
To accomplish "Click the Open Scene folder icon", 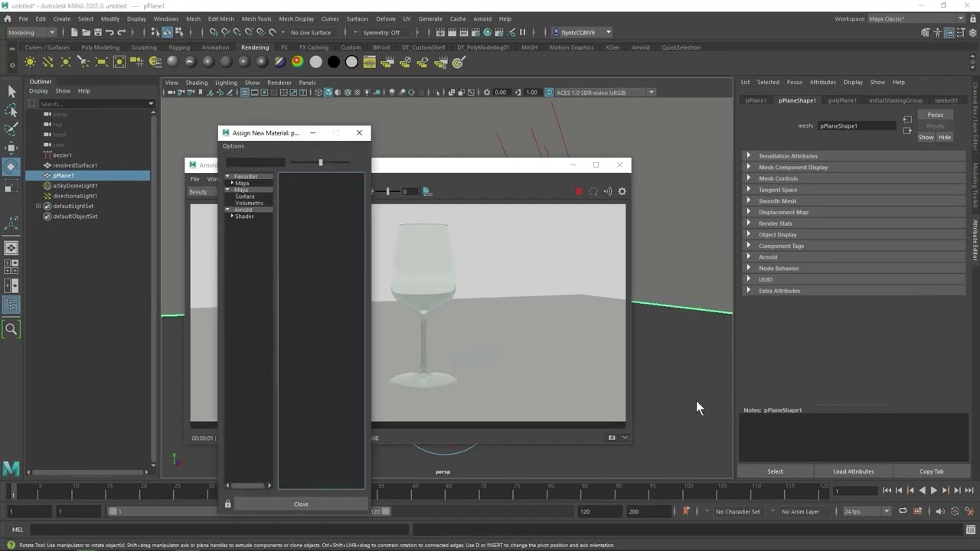I will (x=86, y=32).
